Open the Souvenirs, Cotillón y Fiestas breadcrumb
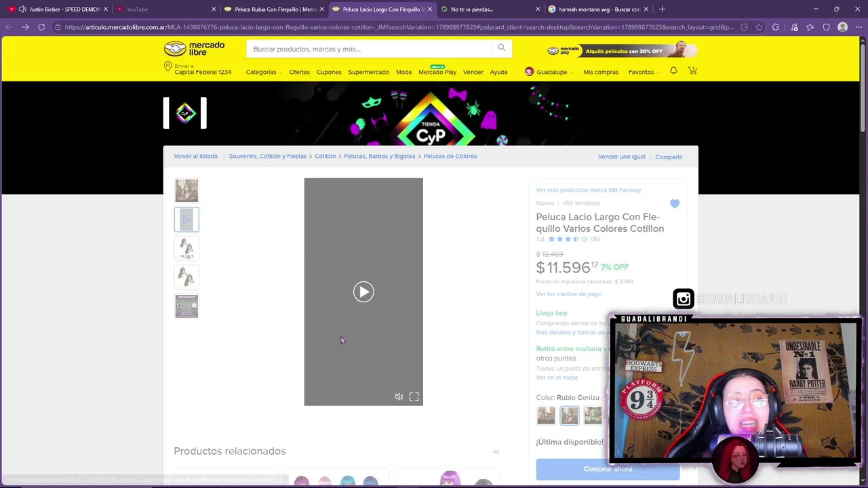The width and height of the screenshot is (868, 488). 267,156
